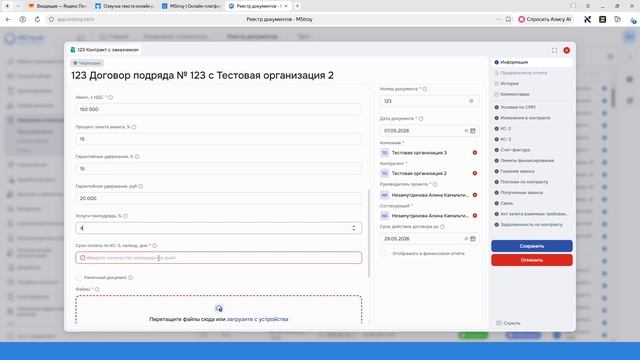Open calendar for Срок действия договора field
The height and width of the screenshot is (360, 640).
click(x=473, y=239)
